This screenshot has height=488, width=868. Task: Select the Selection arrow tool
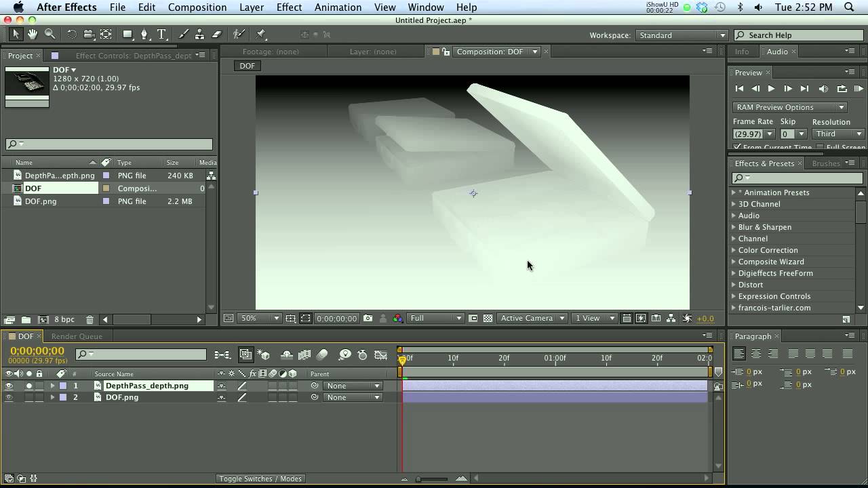16,34
